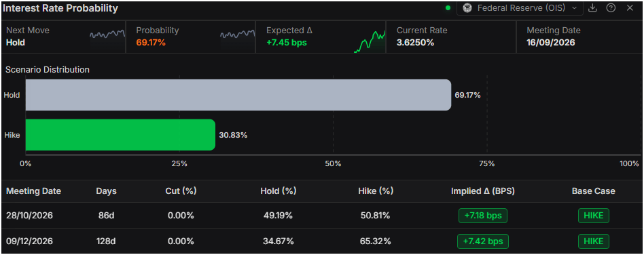Select the green Hike distribution bar
The height and width of the screenshot is (255, 644).
pyautogui.click(x=120, y=135)
